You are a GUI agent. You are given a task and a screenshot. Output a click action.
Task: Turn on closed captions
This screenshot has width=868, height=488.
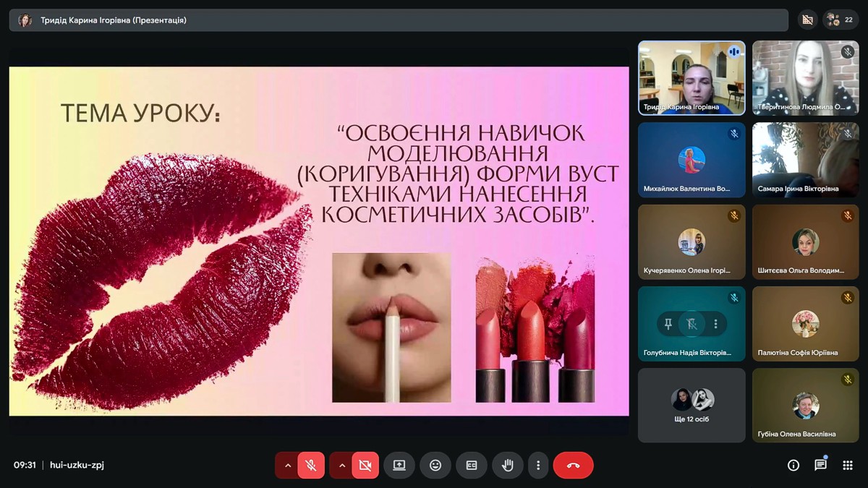click(x=472, y=466)
